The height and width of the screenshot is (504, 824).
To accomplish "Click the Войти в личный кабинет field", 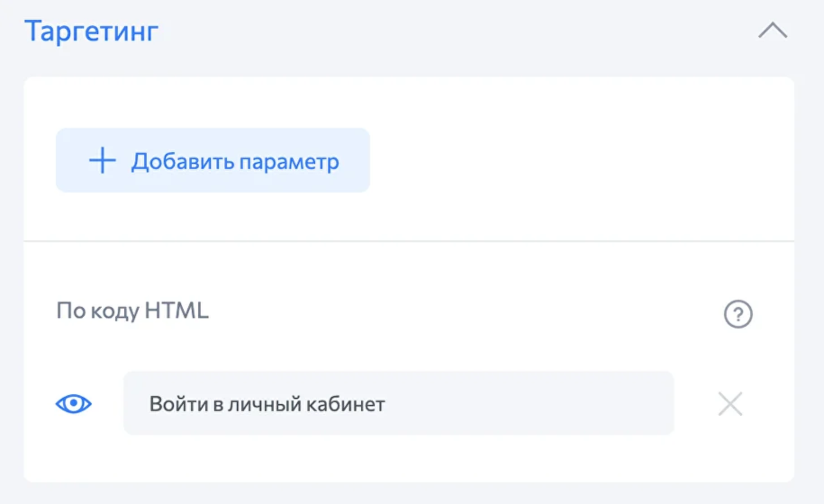I will 398,403.
